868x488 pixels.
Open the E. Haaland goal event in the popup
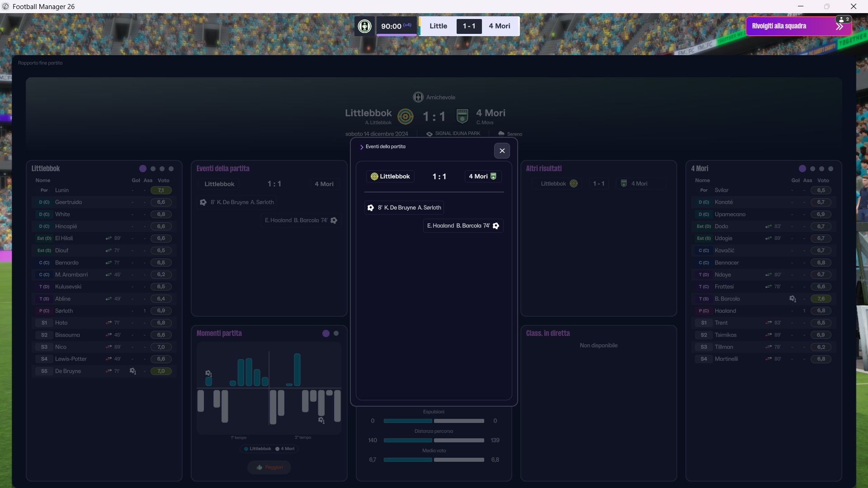[x=463, y=226]
